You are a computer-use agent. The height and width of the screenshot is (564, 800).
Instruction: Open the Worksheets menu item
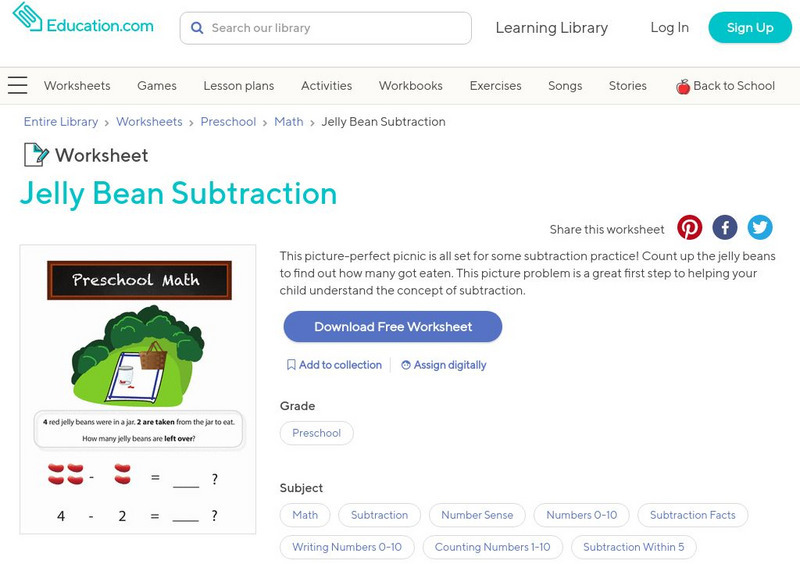point(77,86)
